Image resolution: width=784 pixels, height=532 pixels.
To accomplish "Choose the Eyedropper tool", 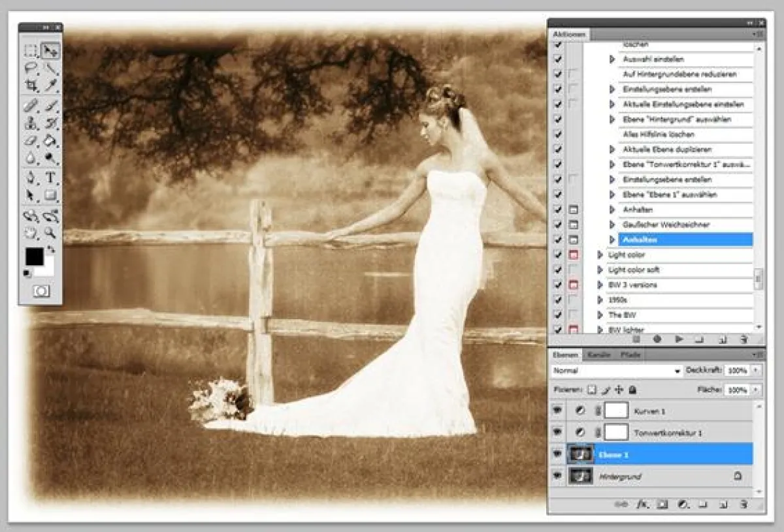I will click(x=50, y=86).
